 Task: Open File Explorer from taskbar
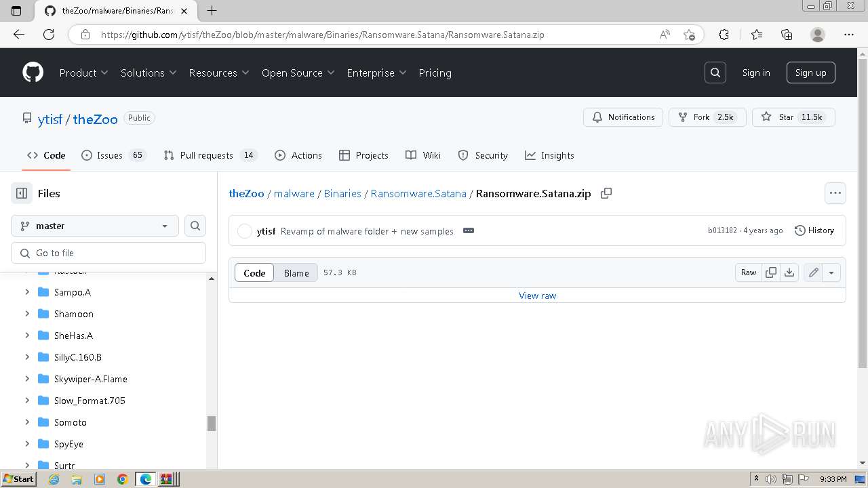[77, 479]
